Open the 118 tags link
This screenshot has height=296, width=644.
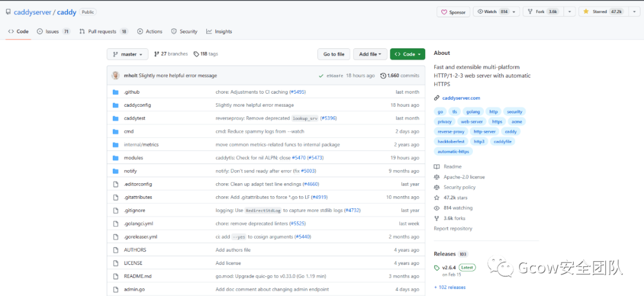pos(206,54)
